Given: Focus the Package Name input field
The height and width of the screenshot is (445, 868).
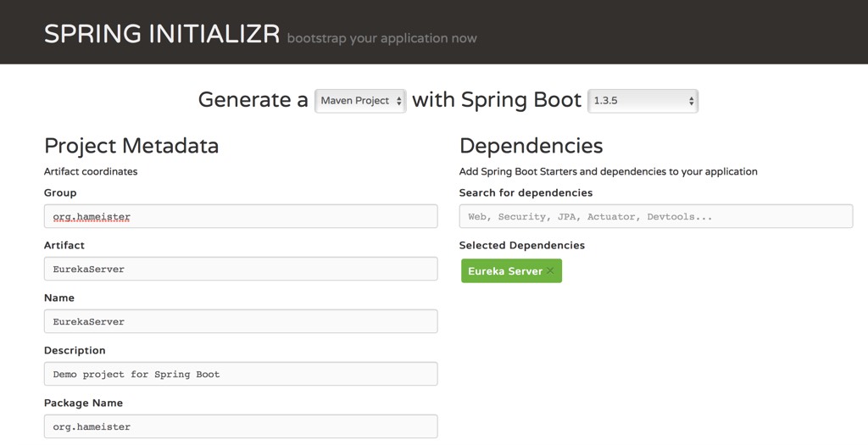Looking at the screenshot, I should (x=241, y=426).
